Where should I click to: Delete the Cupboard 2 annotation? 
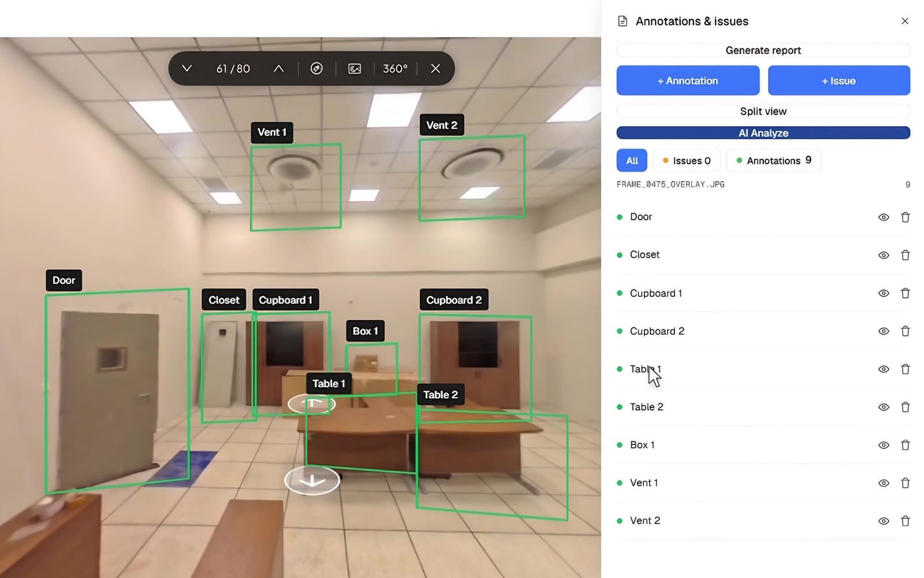tap(905, 331)
